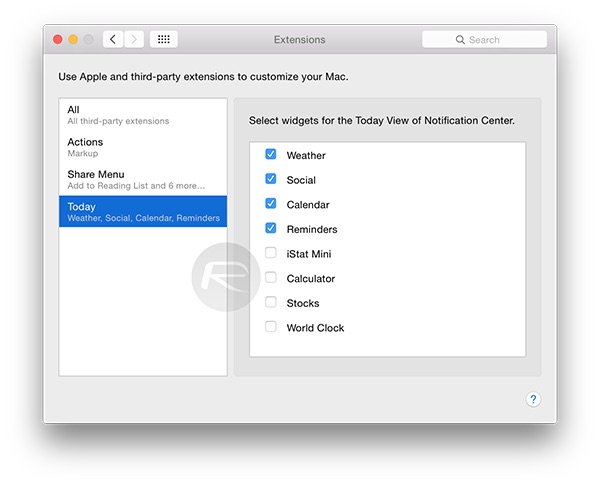Image resolution: width=600 pixels, height=485 pixels.
Task: Select the Actions category
Action: (x=143, y=147)
